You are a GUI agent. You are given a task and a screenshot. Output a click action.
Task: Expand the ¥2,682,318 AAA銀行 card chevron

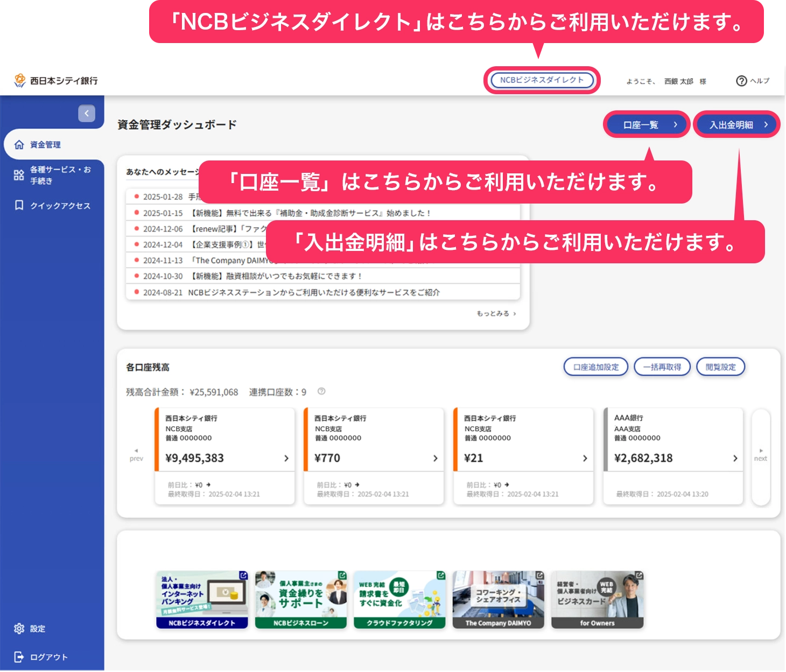[735, 458]
